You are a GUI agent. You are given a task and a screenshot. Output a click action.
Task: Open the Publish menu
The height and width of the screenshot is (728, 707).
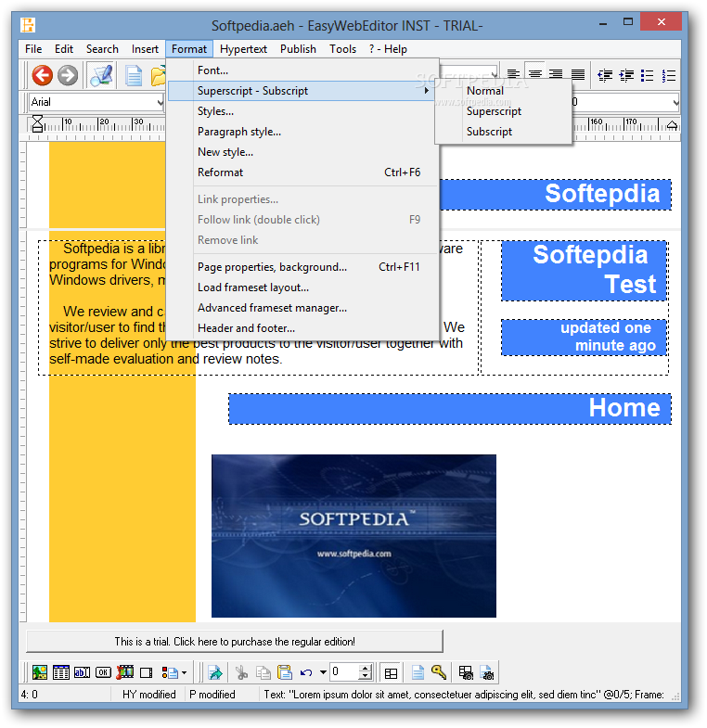[x=298, y=49]
